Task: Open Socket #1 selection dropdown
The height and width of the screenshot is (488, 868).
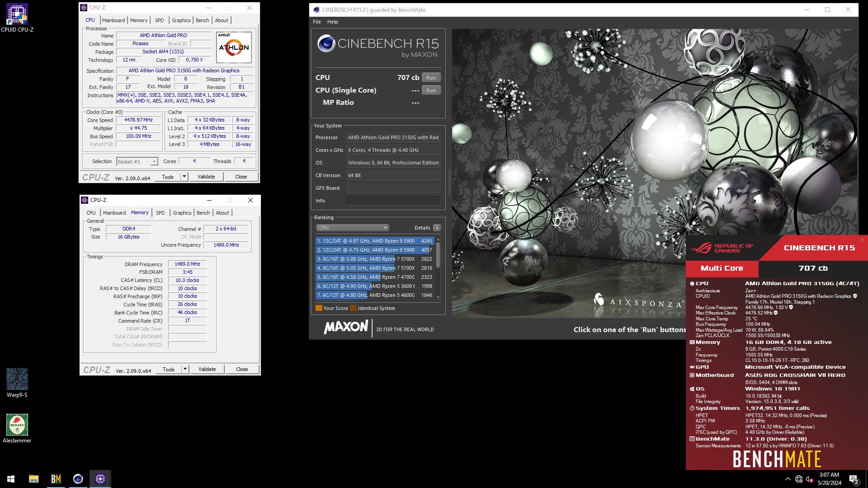Action: coord(137,162)
